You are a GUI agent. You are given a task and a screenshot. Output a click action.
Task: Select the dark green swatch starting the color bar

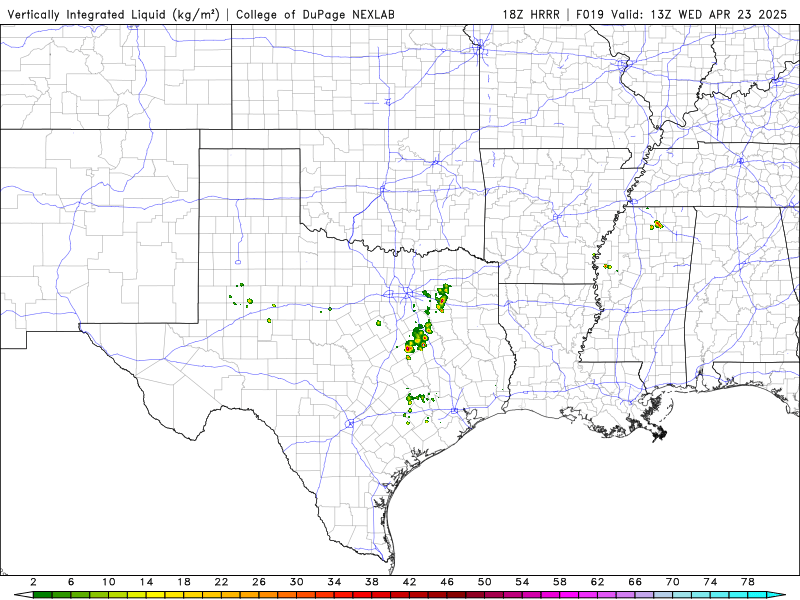(x=42, y=595)
